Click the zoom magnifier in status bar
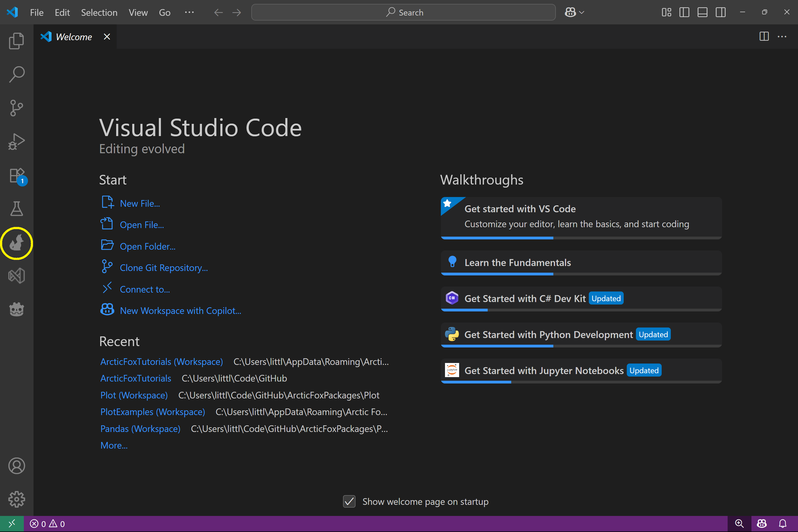Image resolution: width=798 pixels, height=532 pixels. pyautogui.click(x=739, y=524)
